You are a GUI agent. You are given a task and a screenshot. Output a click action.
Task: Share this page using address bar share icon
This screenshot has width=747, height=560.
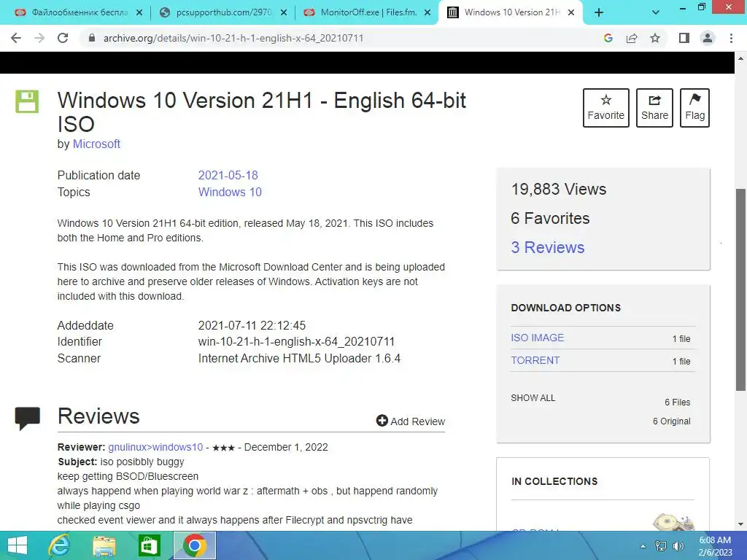(632, 38)
